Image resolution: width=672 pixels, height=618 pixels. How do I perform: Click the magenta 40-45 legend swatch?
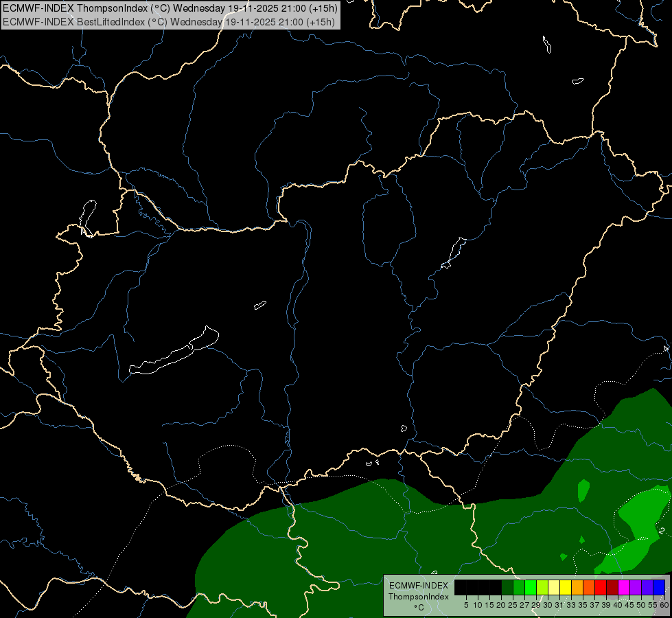[624, 588]
